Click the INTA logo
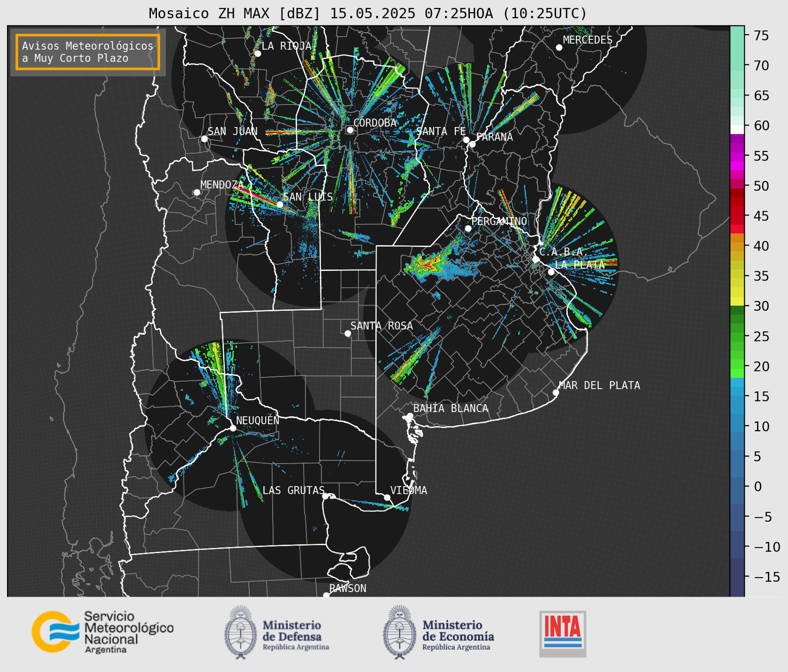 pos(563,634)
